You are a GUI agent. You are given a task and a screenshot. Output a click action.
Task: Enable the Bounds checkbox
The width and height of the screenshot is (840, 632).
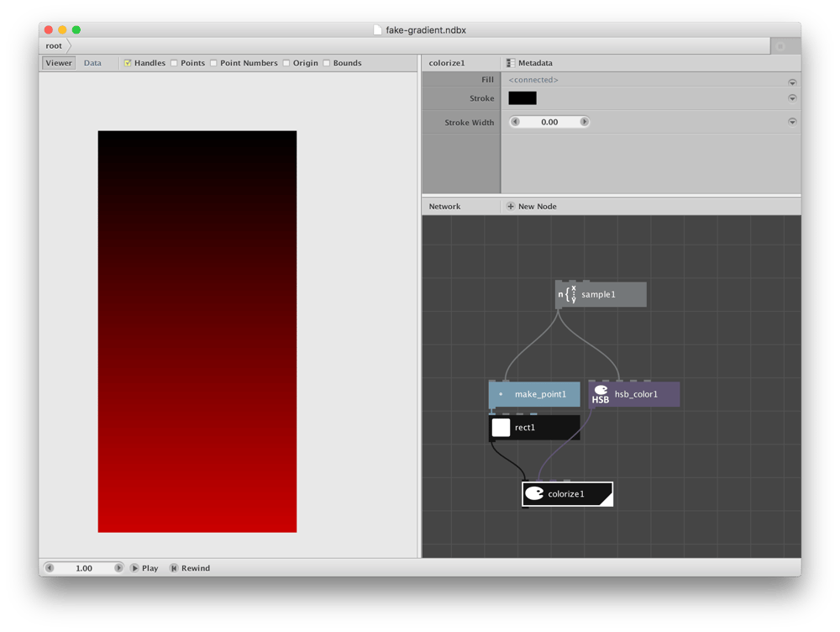(326, 63)
